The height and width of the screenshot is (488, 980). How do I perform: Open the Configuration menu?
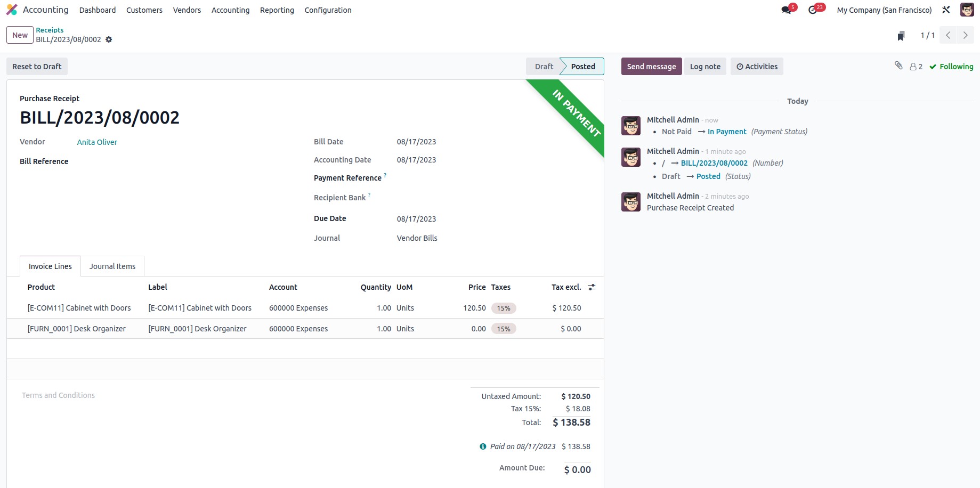(328, 10)
